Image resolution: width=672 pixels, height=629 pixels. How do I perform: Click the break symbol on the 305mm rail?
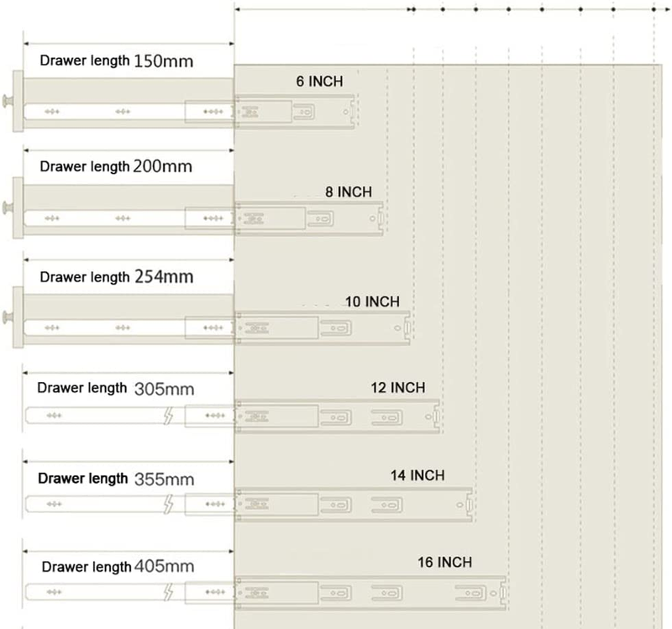[169, 416]
